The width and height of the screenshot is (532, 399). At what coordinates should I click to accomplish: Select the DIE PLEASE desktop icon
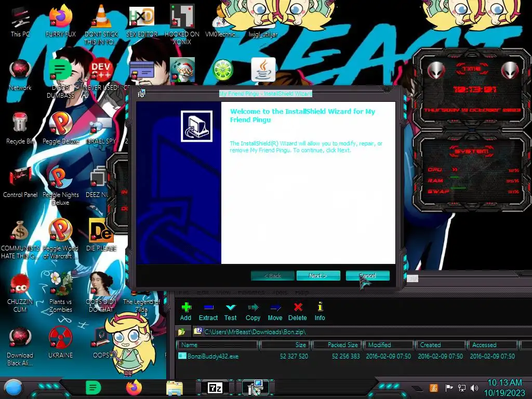pos(101,235)
